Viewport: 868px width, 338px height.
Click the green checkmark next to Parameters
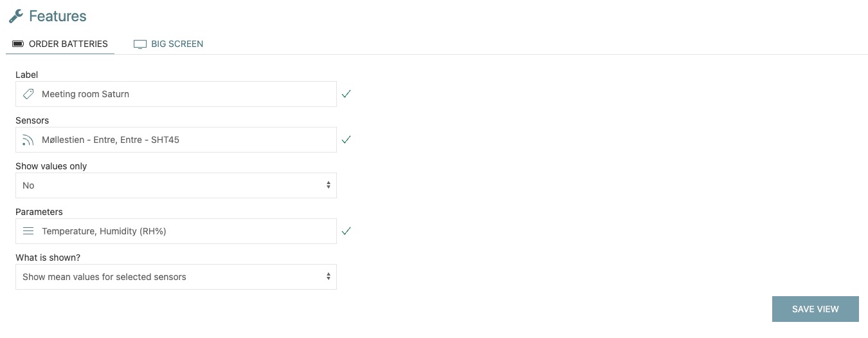[x=347, y=231]
